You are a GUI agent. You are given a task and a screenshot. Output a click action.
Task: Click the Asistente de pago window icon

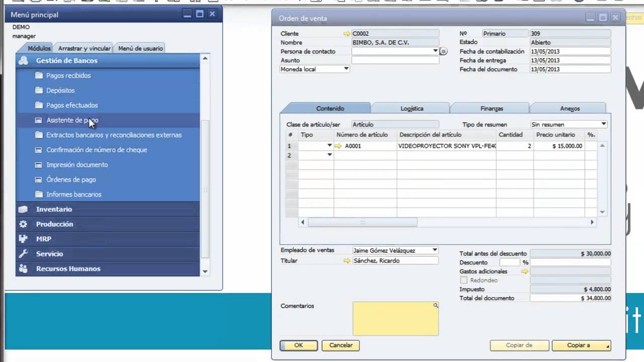click(38, 120)
